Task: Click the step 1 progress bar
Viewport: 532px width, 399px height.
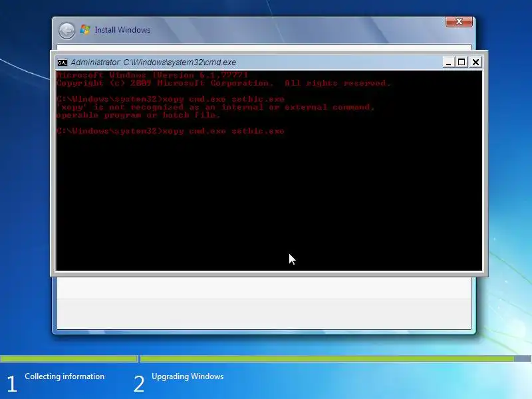Action: pos(68,358)
